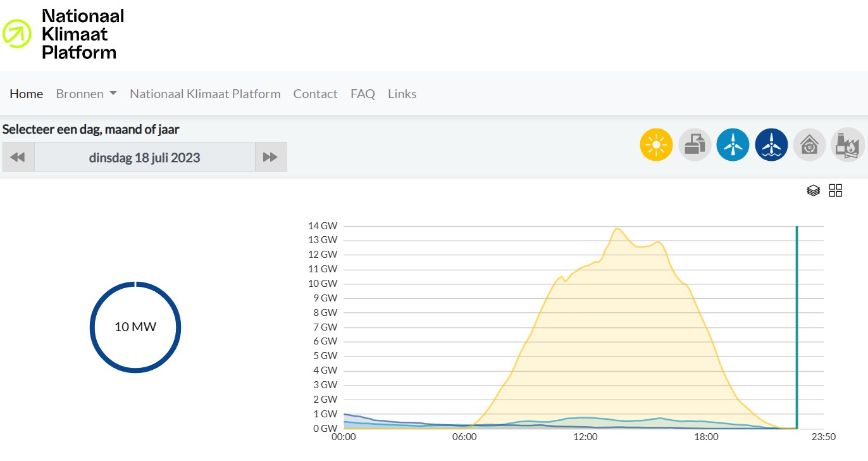Switch to grid tiles view

(836, 191)
